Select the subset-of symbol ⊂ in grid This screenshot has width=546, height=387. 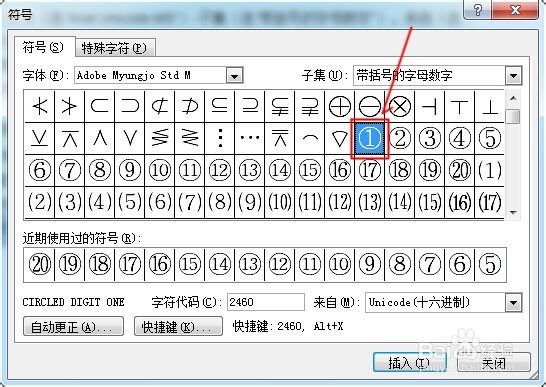click(x=100, y=106)
